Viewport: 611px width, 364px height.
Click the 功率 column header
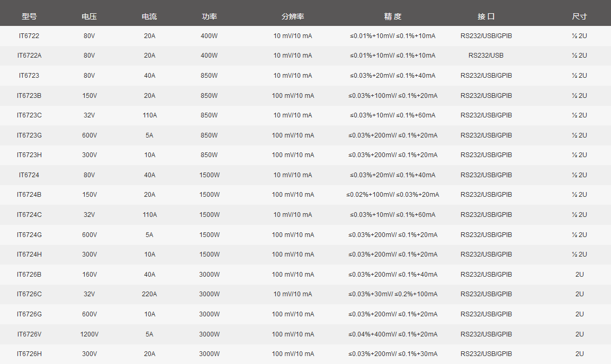tap(209, 16)
